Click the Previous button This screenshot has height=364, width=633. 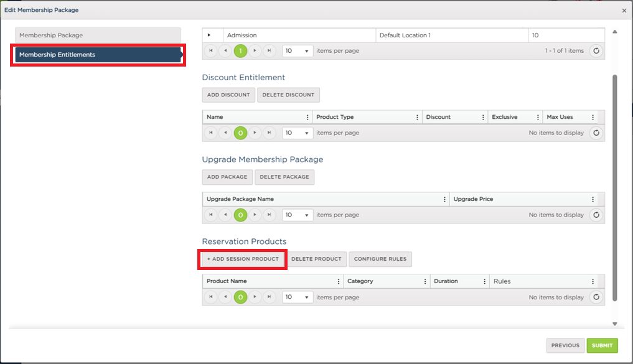[565, 345]
